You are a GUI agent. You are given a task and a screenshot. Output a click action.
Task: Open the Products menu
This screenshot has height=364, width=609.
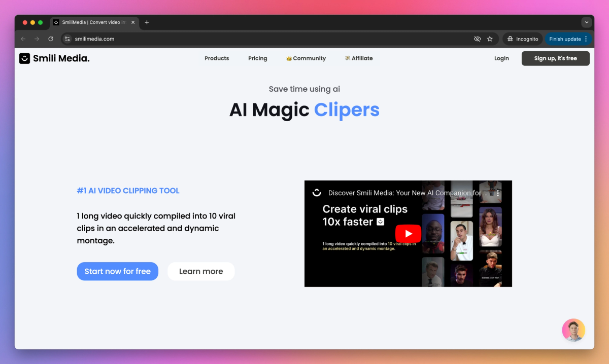tap(217, 58)
